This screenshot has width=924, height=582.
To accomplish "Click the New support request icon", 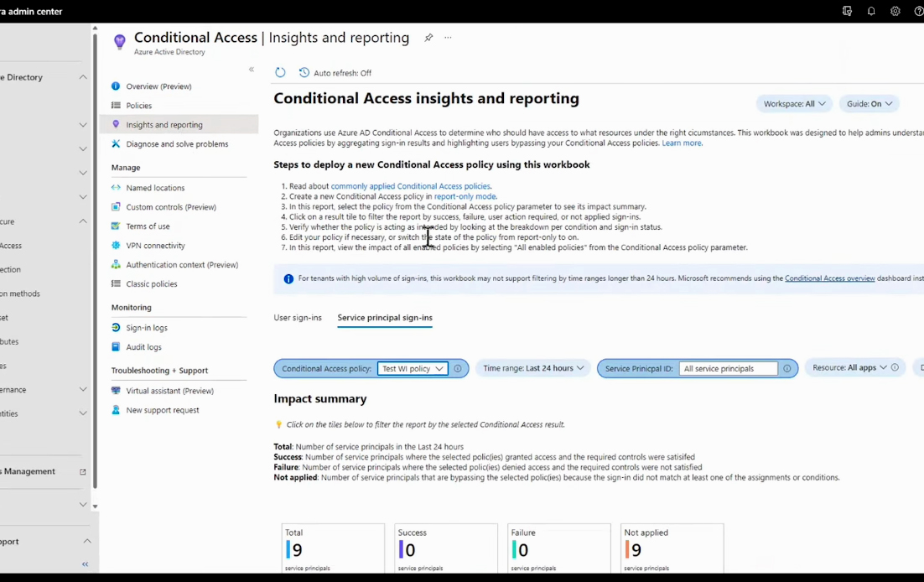I will [x=116, y=410].
